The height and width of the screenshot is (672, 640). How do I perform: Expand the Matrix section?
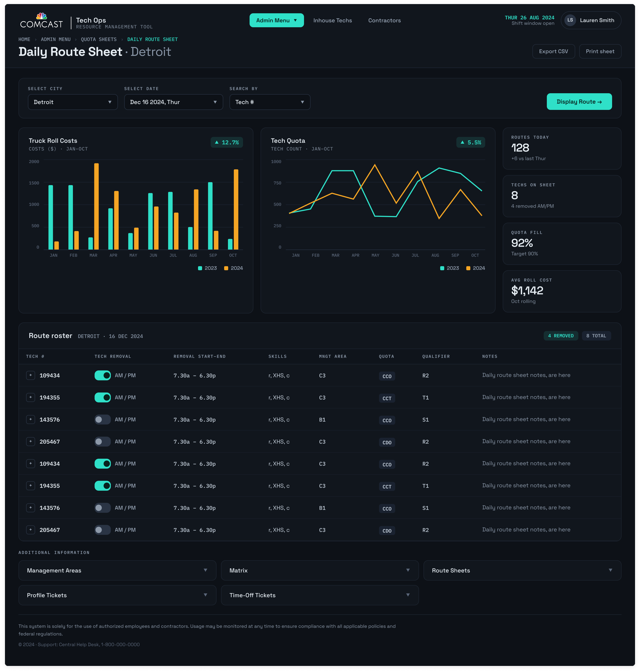[320, 570]
